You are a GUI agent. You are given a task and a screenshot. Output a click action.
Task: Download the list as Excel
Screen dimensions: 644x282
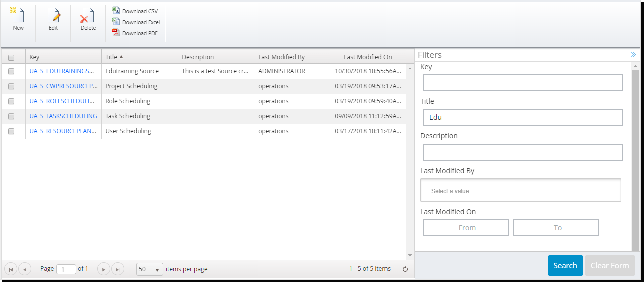click(136, 22)
